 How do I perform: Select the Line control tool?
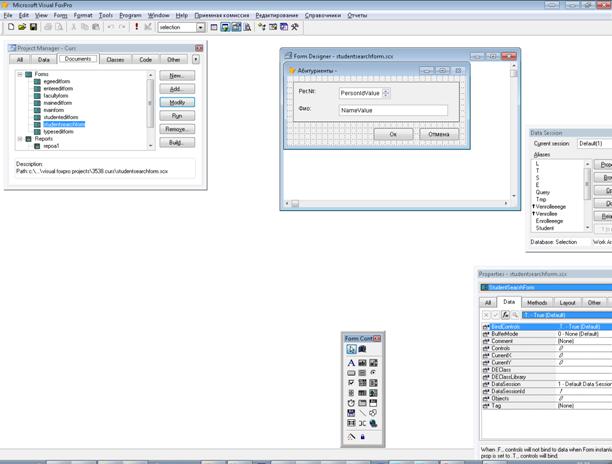click(363, 413)
